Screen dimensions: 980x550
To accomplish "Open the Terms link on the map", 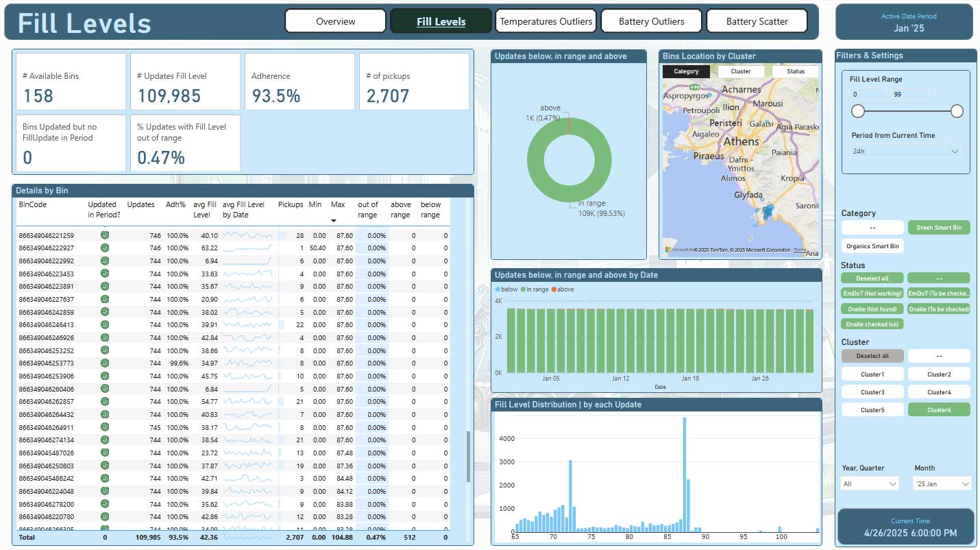I will tap(800, 250).
